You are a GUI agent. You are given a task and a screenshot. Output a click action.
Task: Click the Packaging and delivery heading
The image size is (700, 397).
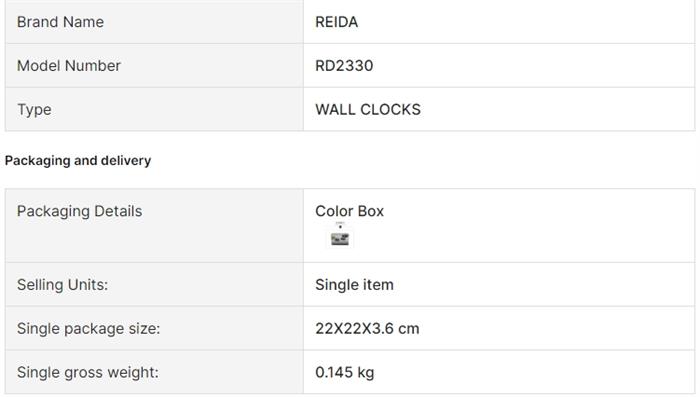pyautogui.click(x=78, y=160)
